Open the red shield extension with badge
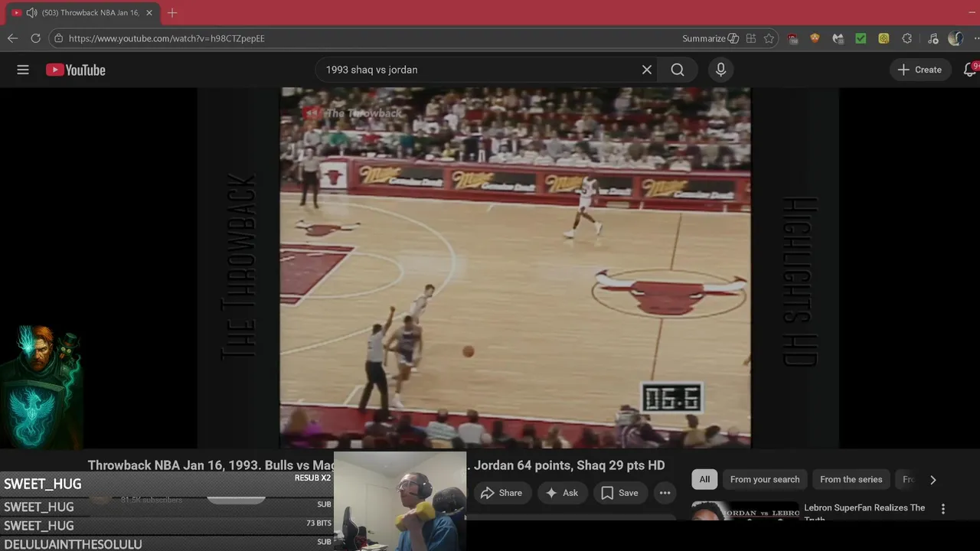This screenshot has width=980, height=551. (792, 38)
